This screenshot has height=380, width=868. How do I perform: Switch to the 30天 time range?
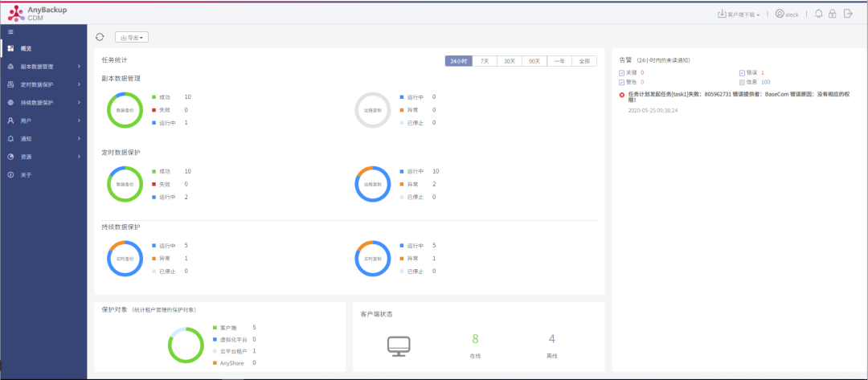[x=510, y=61]
